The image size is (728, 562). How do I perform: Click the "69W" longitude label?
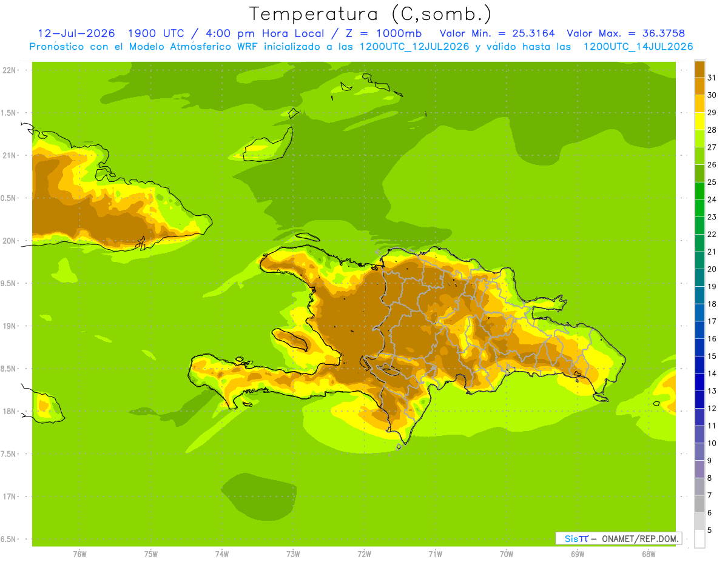[578, 554]
